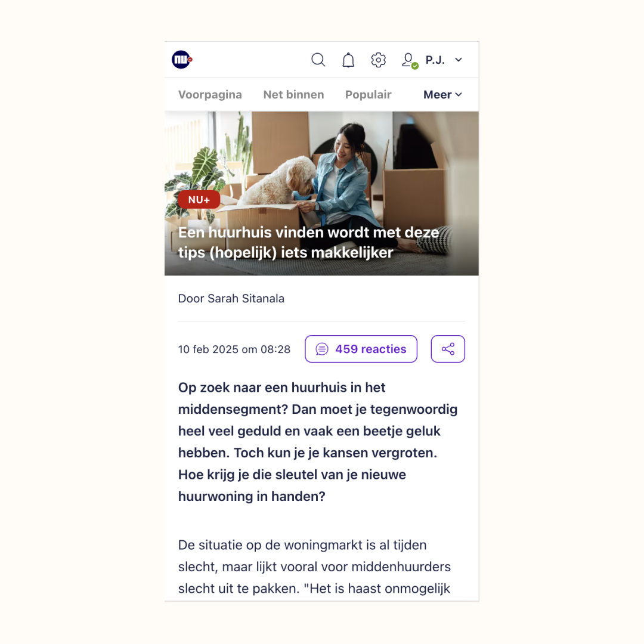Screen dimensions: 644x644
Task: Click the share icon button
Action: point(448,349)
